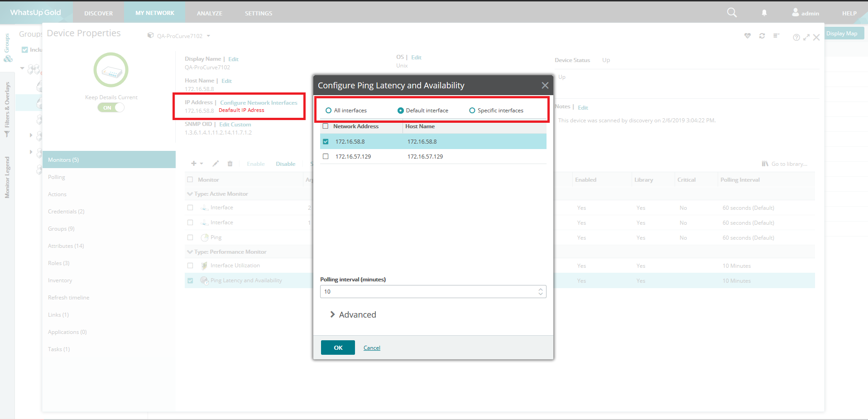Click OK in the Configure Ping dialog
Viewport: 868px width, 420px height.
[x=337, y=348]
